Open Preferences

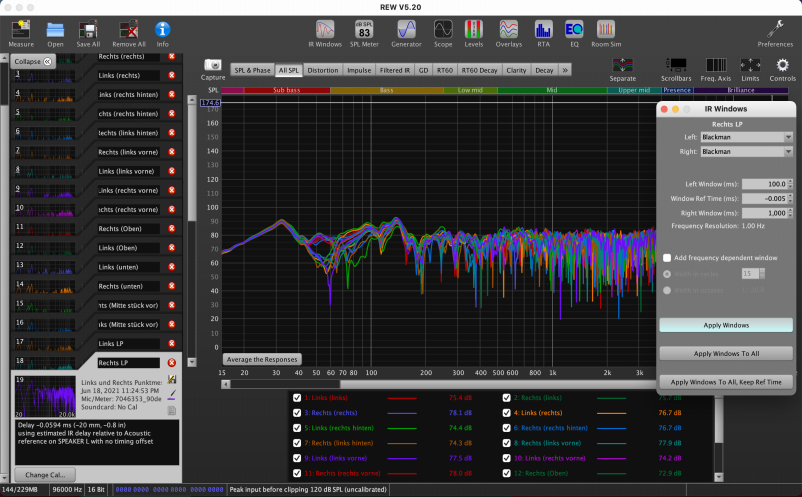click(x=775, y=34)
